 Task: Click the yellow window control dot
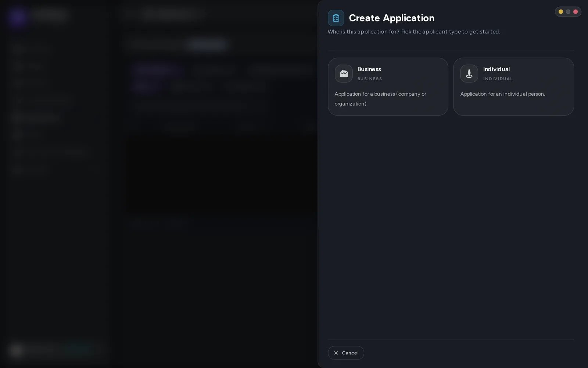click(561, 12)
